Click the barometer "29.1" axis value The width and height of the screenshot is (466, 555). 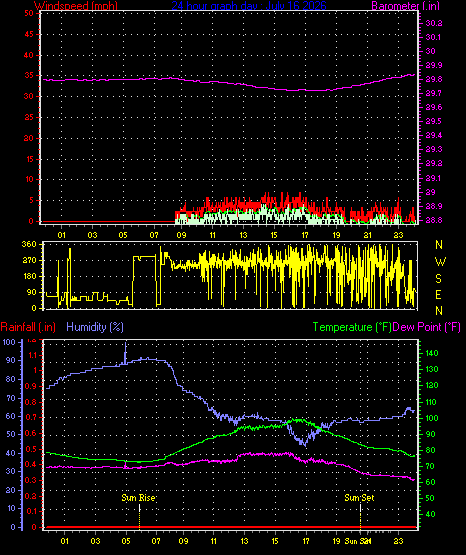(x=433, y=178)
